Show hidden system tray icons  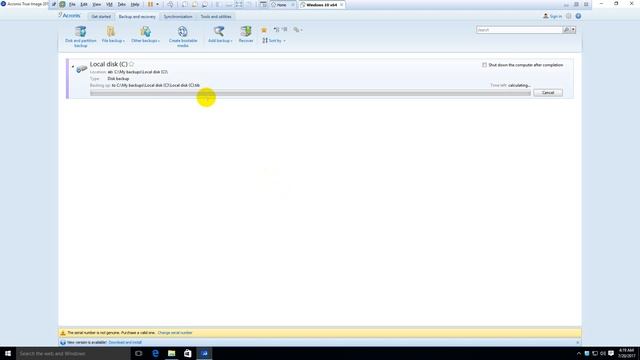point(578,353)
